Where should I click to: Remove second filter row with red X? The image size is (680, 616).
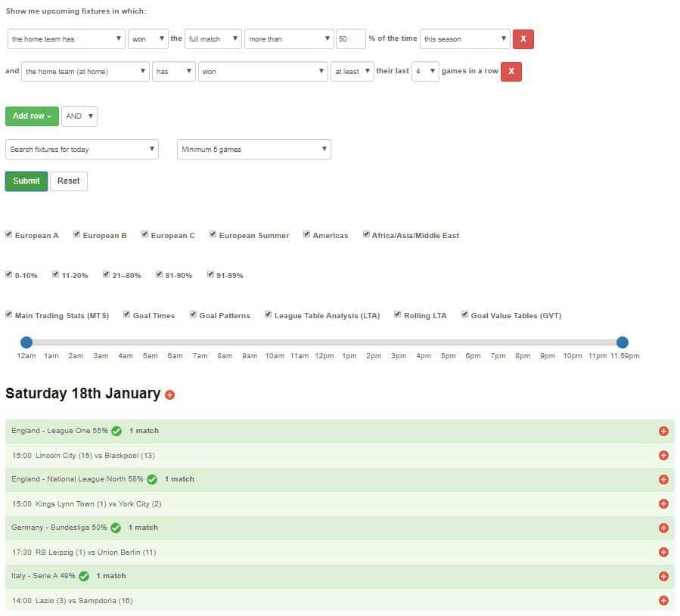pyautogui.click(x=511, y=72)
